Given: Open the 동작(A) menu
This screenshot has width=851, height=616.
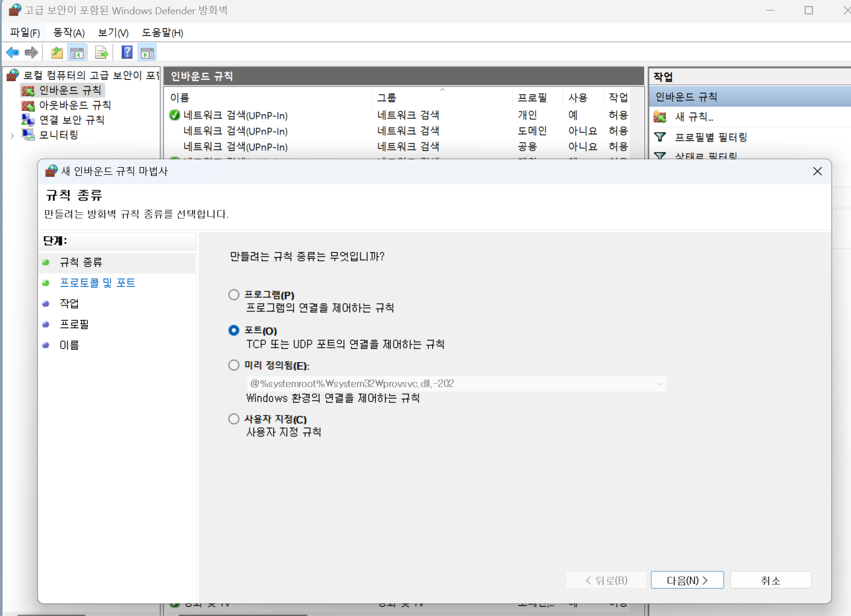Looking at the screenshot, I should 69,33.
